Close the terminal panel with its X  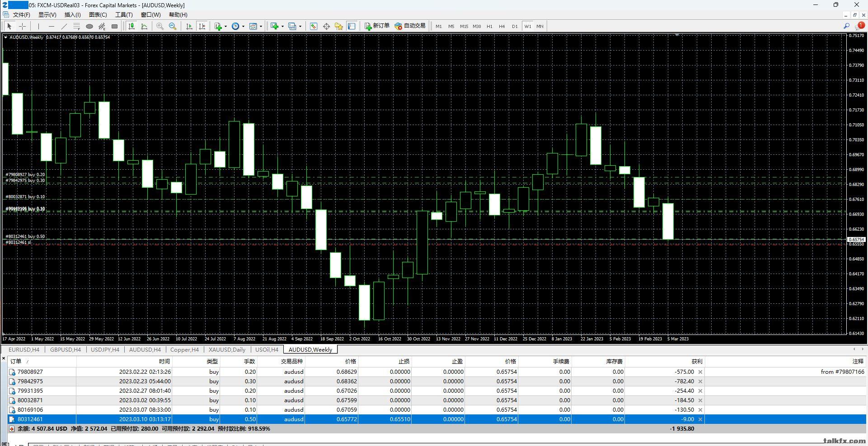[4, 358]
